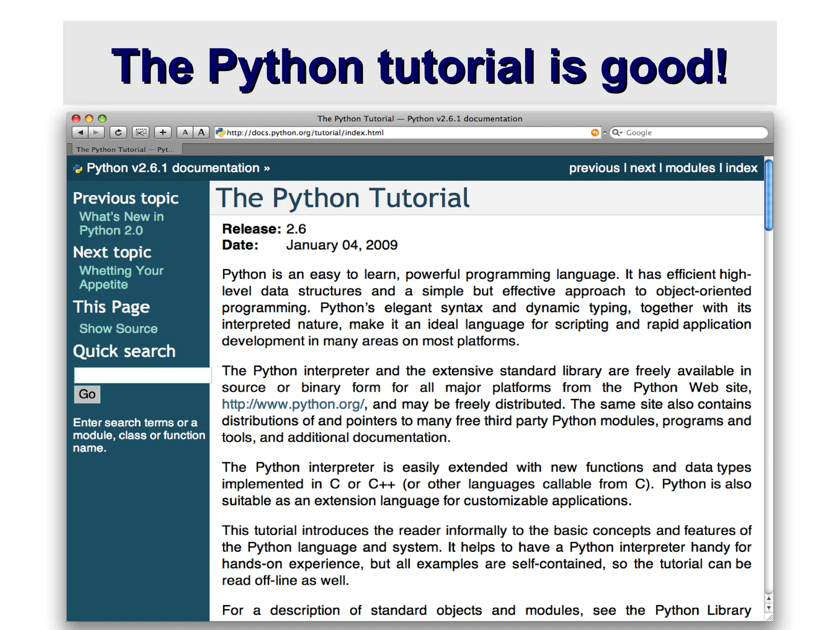Click the 'Show Source' sidebar link

pyautogui.click(x=119, y=329)
